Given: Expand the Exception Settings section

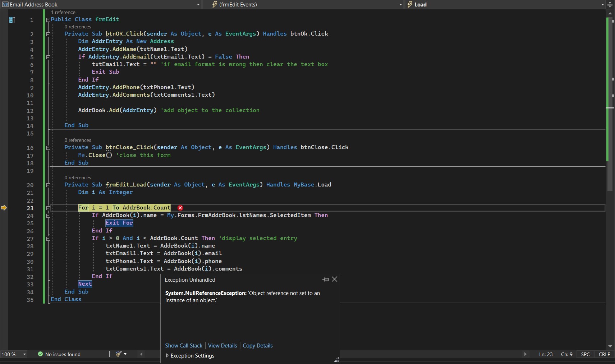Looking at the screenshot, I should [167, 356].
